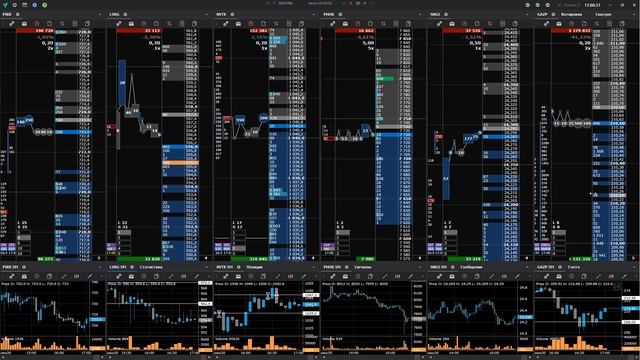The image size is (640, 360).
Task: Switch to the Статистика tab
Action: tap(151, 267)
